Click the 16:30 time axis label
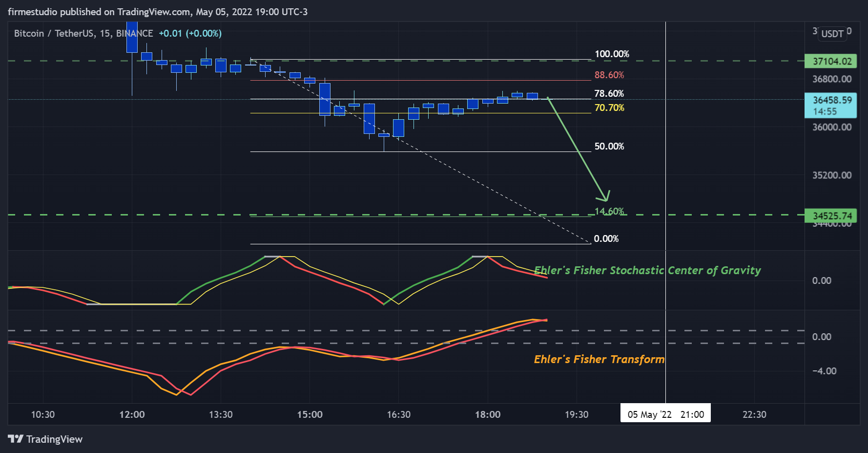 click(398, 414)
